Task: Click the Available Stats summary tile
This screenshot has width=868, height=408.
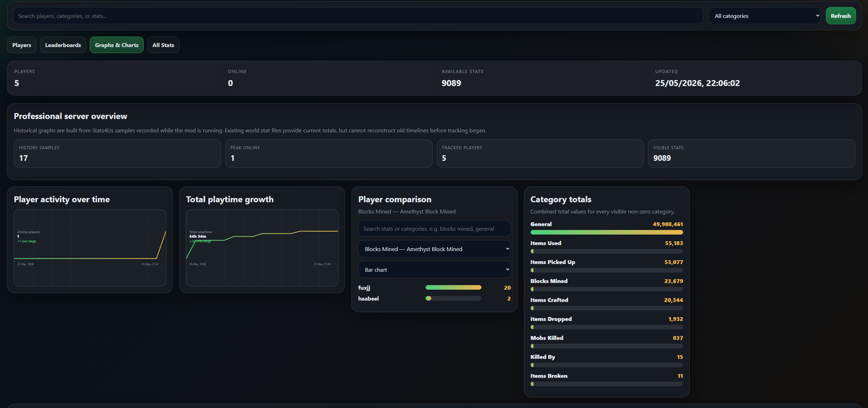Action: (x=542, y=78)
